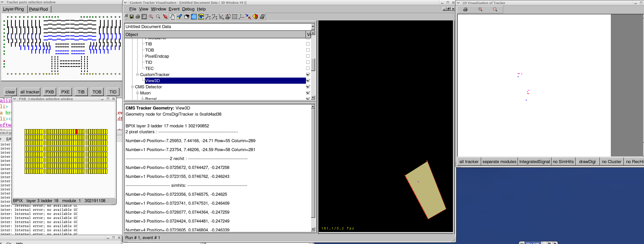Viewport: 644px width, 244px height.
Task: Switch to the Petal/Rod tab
Action: point(38,9)
